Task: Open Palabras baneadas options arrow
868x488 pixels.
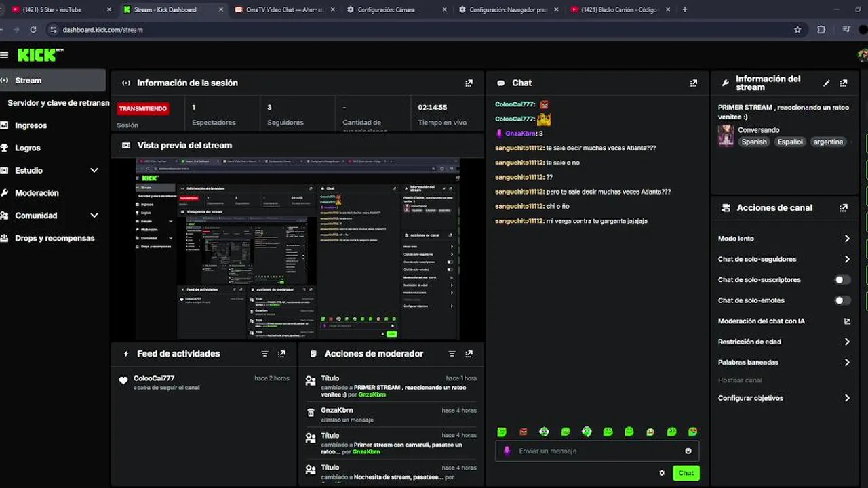Action: 847,363
